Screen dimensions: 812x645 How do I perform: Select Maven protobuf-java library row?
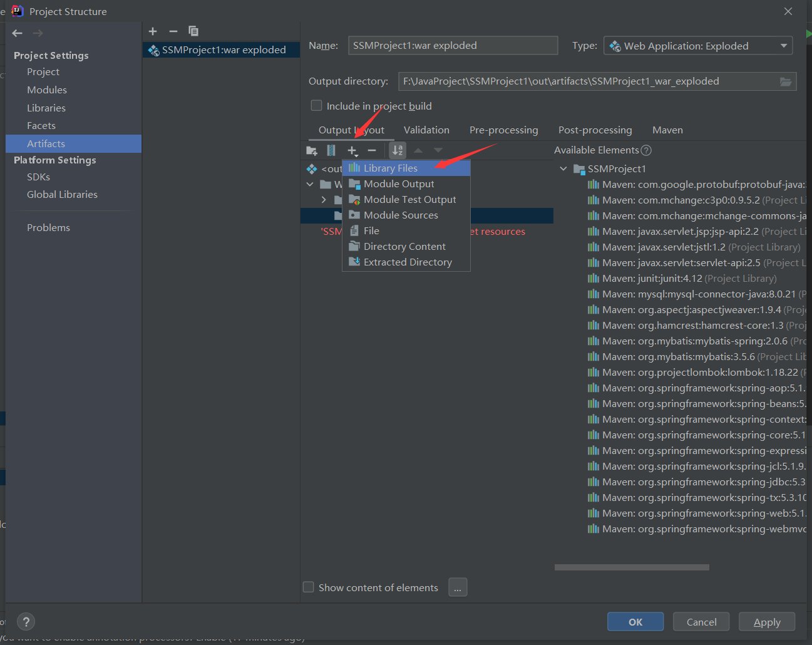click(696, 184)
